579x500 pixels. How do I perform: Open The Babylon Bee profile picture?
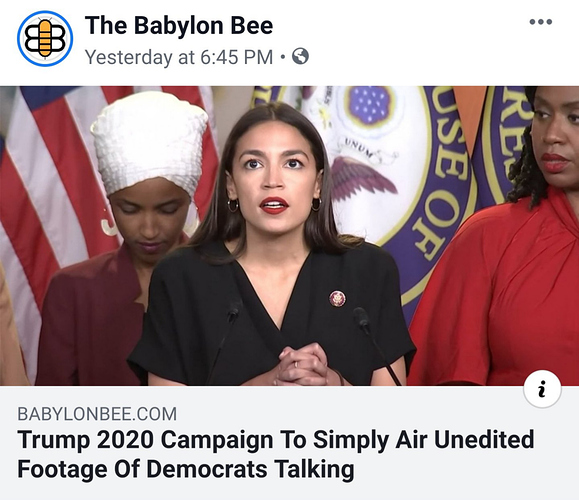click(x=45, y=39)
